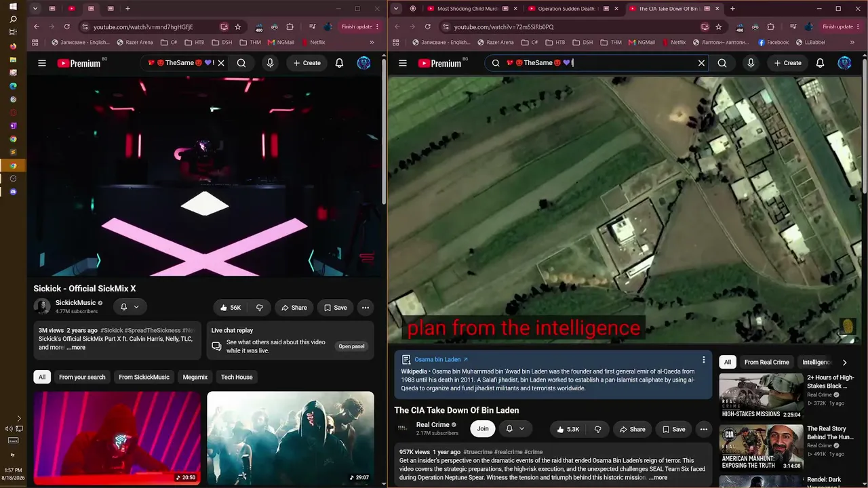This screenshot has height=488, width=868.
Task: Go to YouTube Premium home, right window
Action: 439,63
